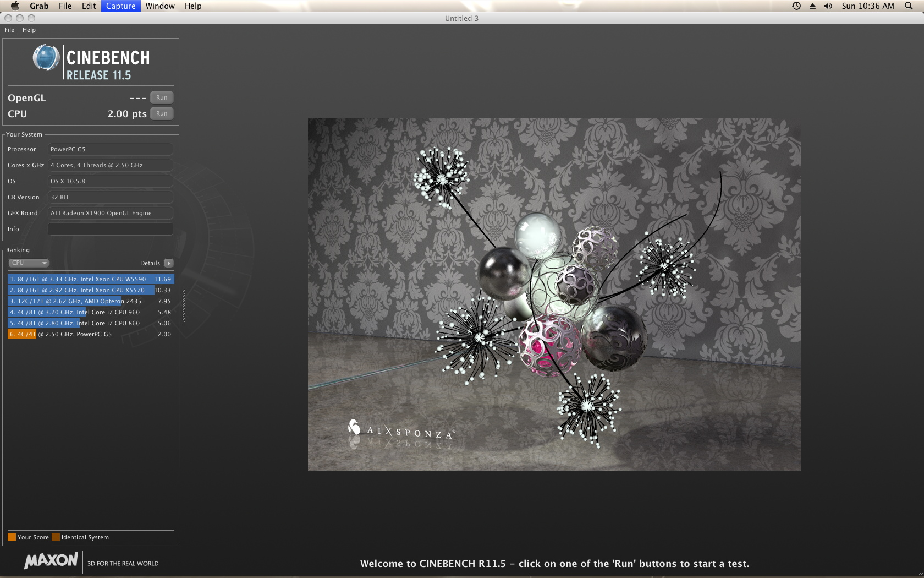924x578 pixels.
Task: Click the clock showing Sun 10:36 AM
Action: coord(868,6)
